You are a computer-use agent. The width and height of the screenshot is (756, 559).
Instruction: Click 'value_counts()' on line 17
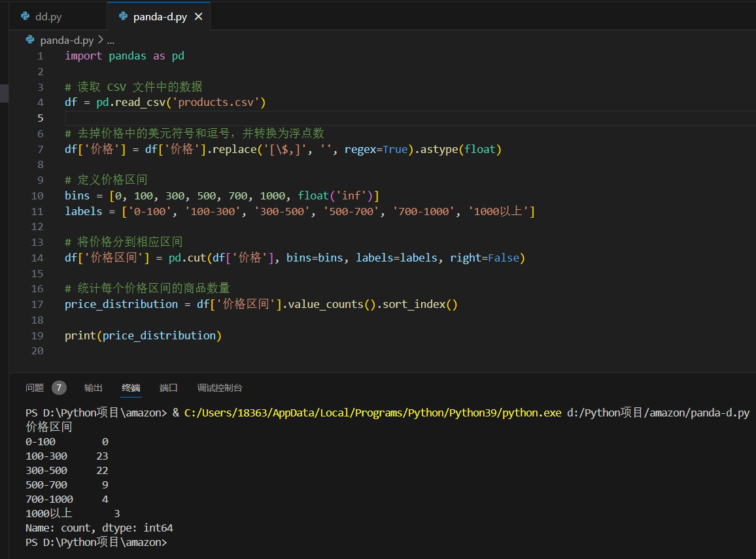(332, 305)
